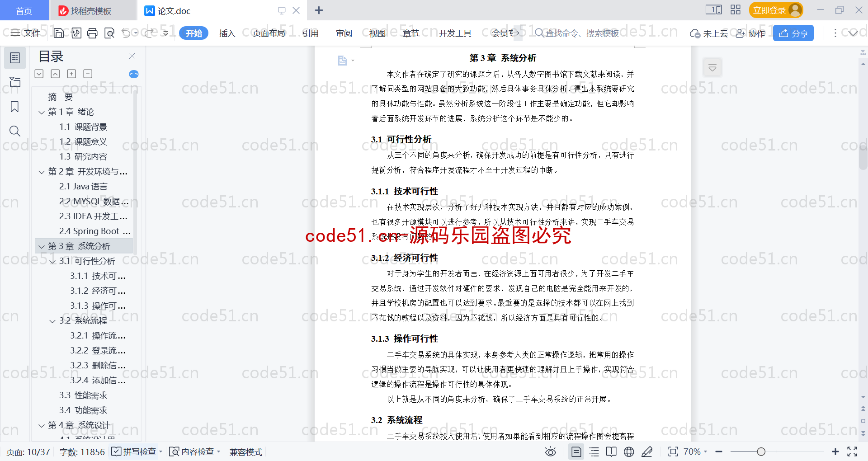Screen dimensions: 868x461
Task: Toggle the eye-protection mode icon
Action: [x=551, y=452]
